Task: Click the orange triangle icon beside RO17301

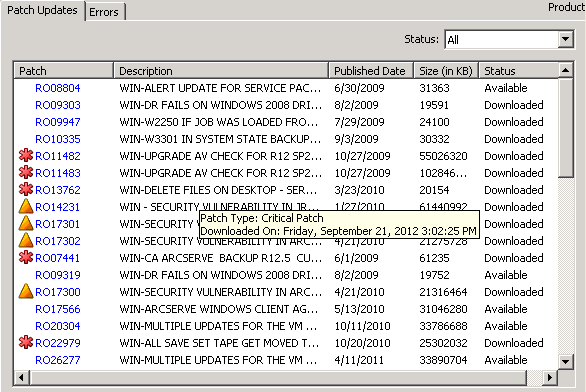Action: coord(26,223)
